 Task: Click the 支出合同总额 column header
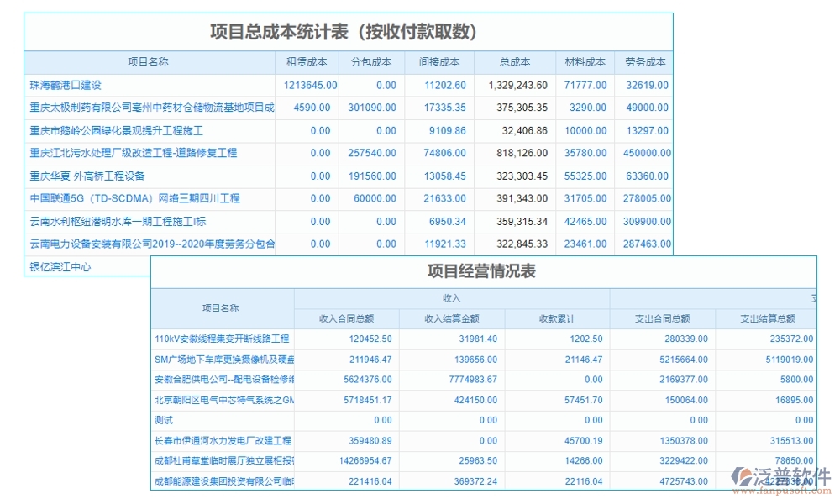point(664,318)
